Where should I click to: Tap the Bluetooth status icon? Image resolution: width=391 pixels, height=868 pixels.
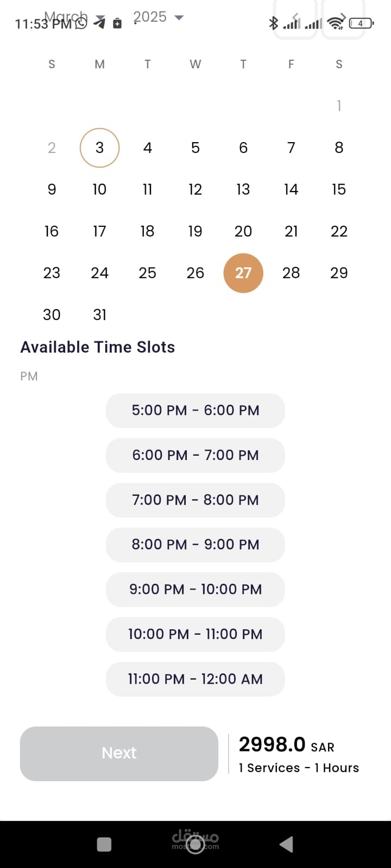click(x=274, y=23)
